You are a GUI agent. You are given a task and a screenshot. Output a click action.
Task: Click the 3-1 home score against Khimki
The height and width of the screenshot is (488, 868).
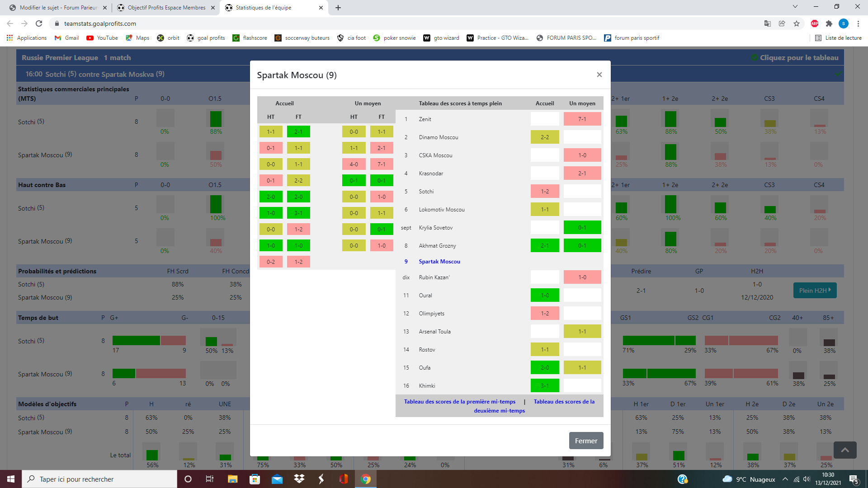click(x=545, y=386)
